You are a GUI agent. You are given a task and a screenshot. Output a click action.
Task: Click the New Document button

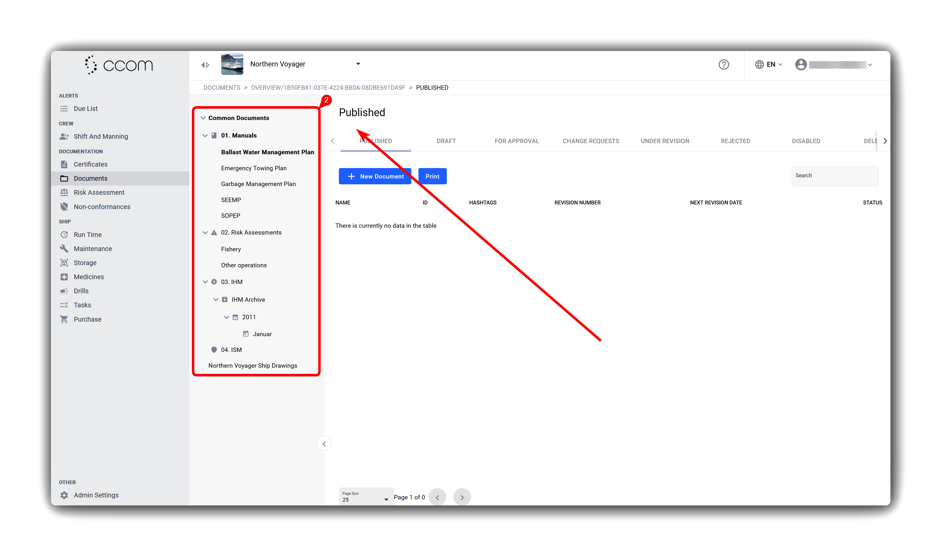[x=375, y=176]
